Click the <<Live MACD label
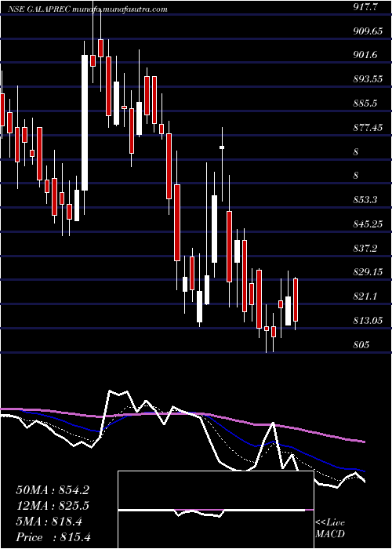Screen dimensions: 392x549 [330, 529]
